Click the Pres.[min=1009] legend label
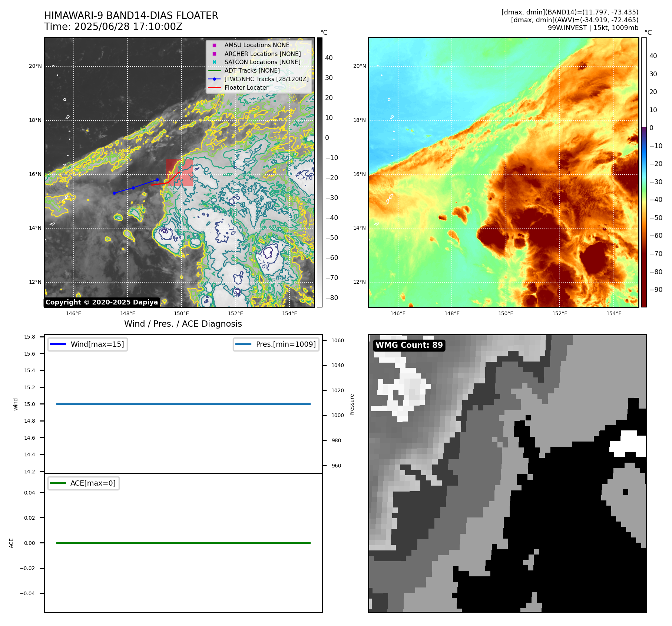The height and width of the screenshot is (626, 672). pyautogui.click(x=286, y=344)
